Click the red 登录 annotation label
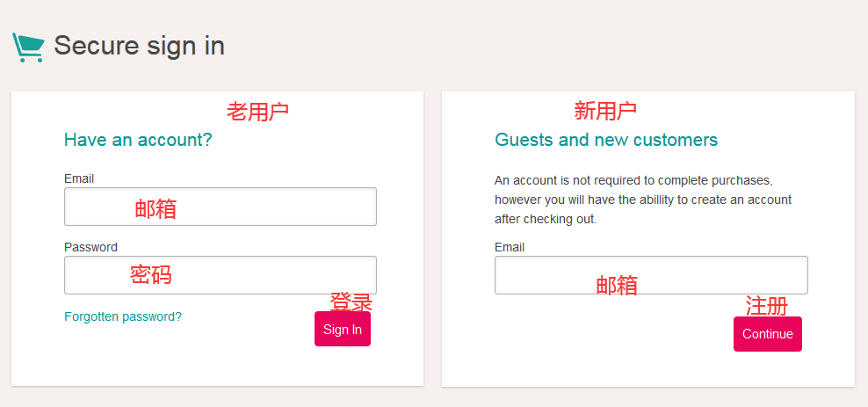This screenshot has height=407, width=868. click(351, 302)
